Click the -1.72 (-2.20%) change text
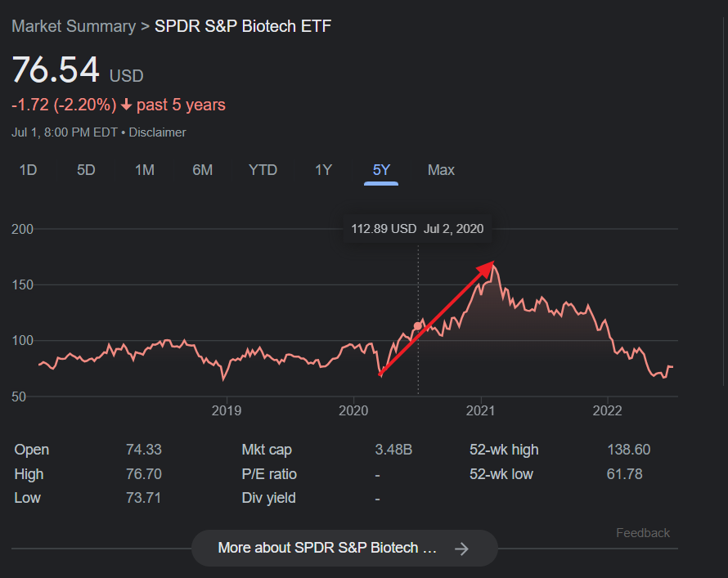The width and height of the screenshot is (728, 578). click(x=64, y=105)
